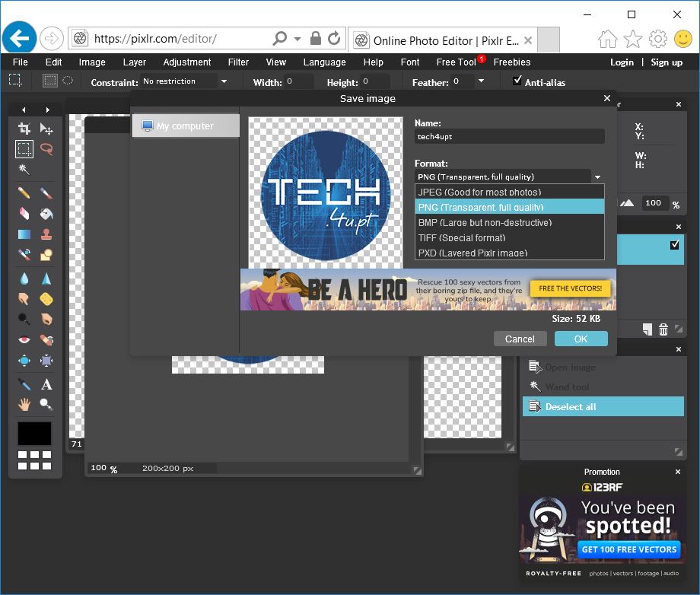Choose TIFF special format option
Image resolution: width=700 pixels, height=595 pixels.
pos(509,237)
